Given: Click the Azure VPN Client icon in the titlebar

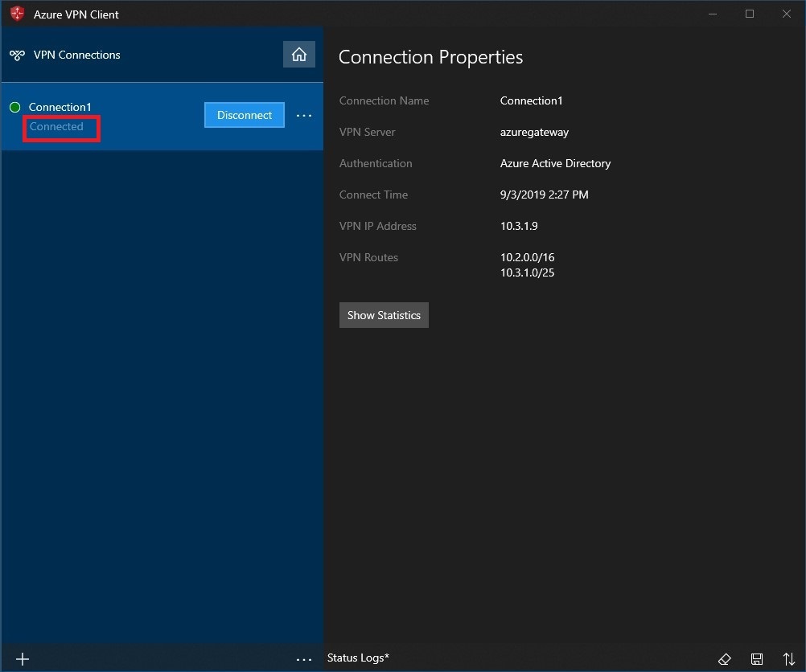Looking at the screenshot, I should tap(17, 14).
